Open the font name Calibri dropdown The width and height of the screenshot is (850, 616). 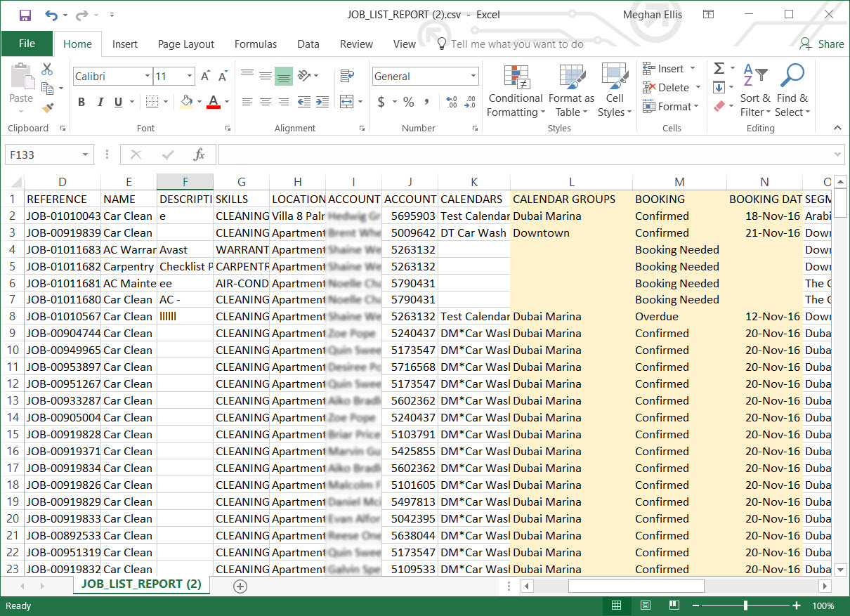click(148, 76)
